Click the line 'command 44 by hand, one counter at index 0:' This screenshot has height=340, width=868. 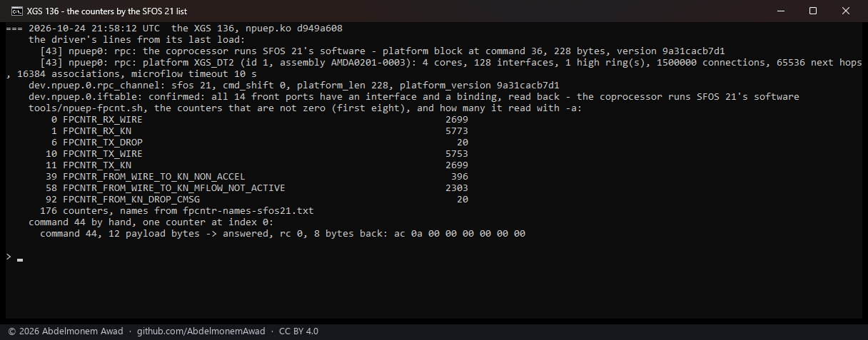click(x=151, y=222)
